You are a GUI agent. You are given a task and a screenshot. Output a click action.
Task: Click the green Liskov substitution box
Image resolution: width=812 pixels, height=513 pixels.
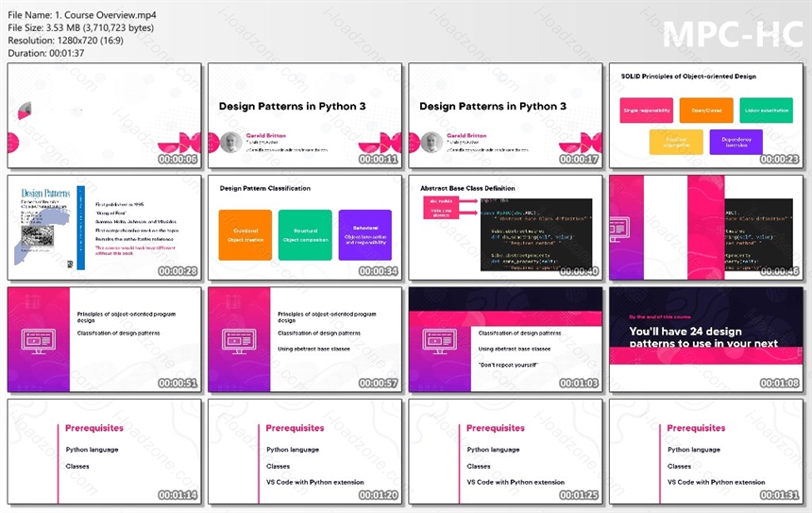coord(767,111)
